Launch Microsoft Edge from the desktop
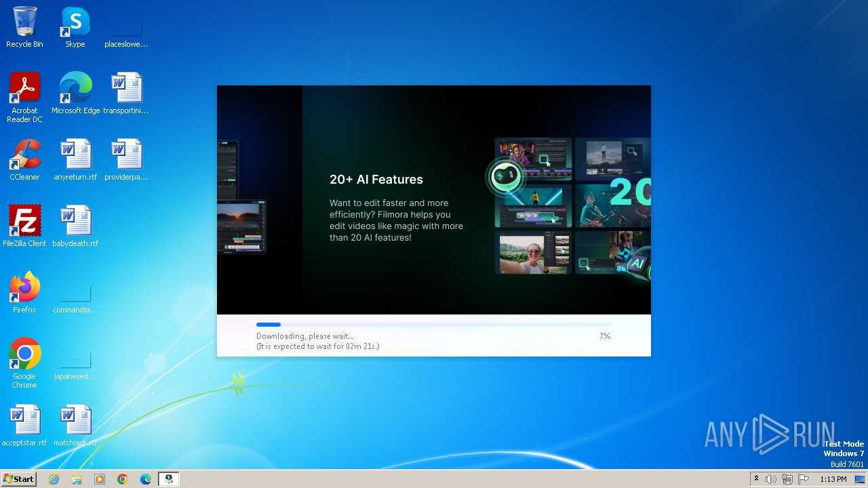868x488 pixels. coord(75,94)
